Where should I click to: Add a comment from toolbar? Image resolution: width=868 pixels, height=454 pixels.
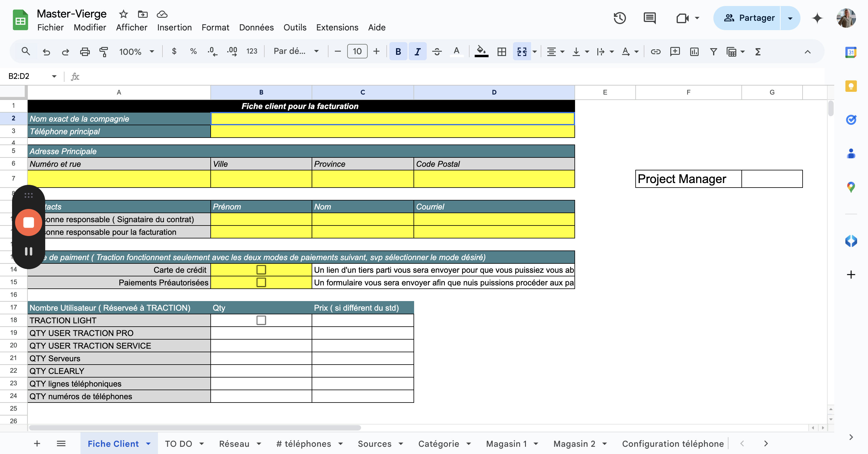coord(675,51)
